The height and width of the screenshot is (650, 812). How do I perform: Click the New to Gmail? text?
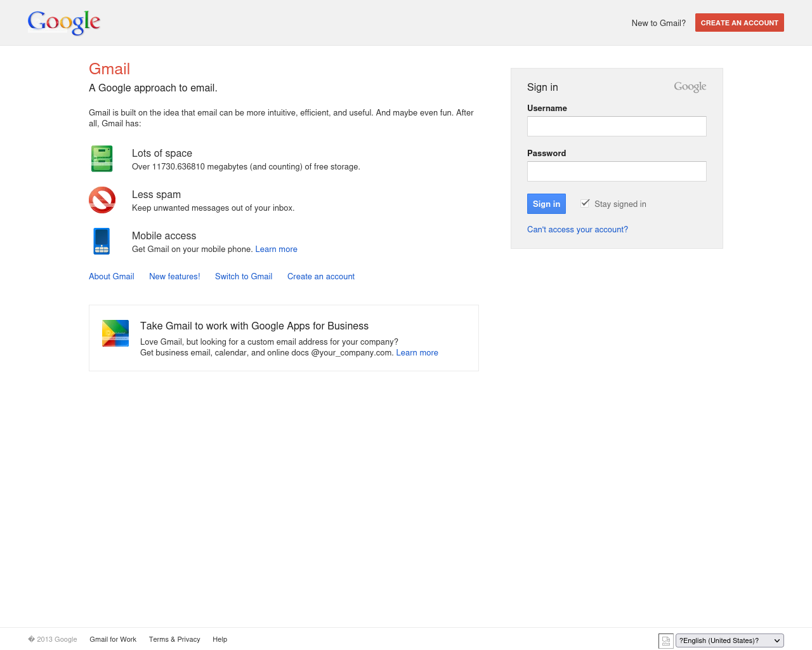click(x=658, y=23)
